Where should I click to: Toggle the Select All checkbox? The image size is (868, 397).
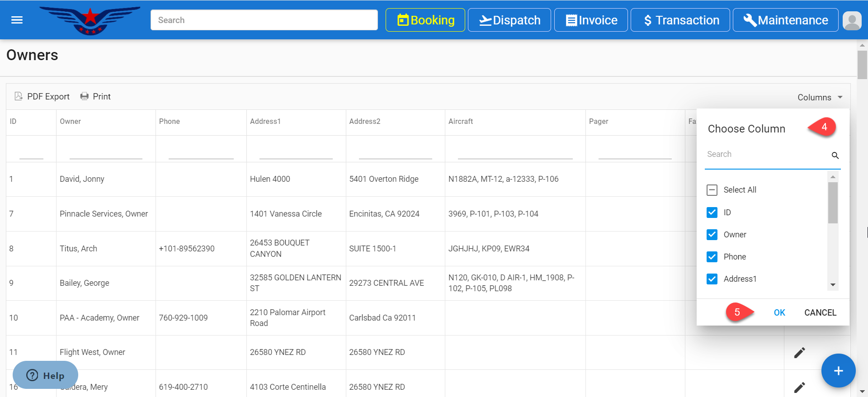pyautogui.click(x=712, y=190)
